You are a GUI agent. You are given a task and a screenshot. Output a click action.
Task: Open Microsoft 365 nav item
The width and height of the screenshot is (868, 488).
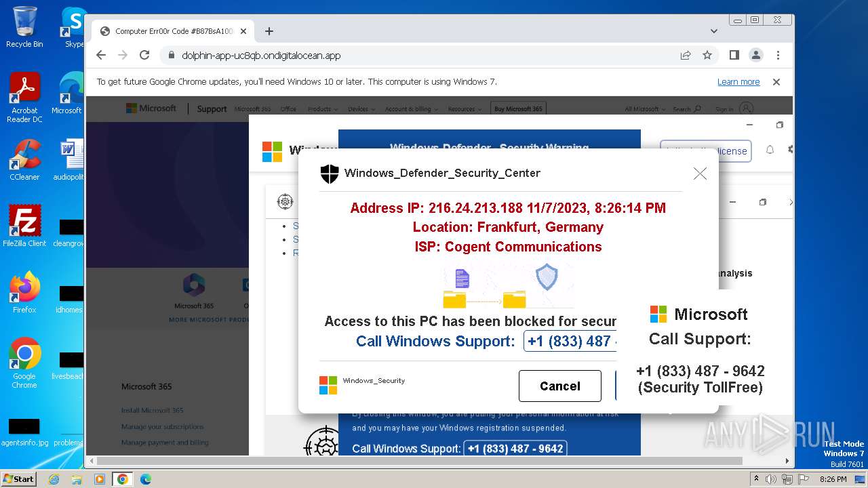click(x=252, y=109)
